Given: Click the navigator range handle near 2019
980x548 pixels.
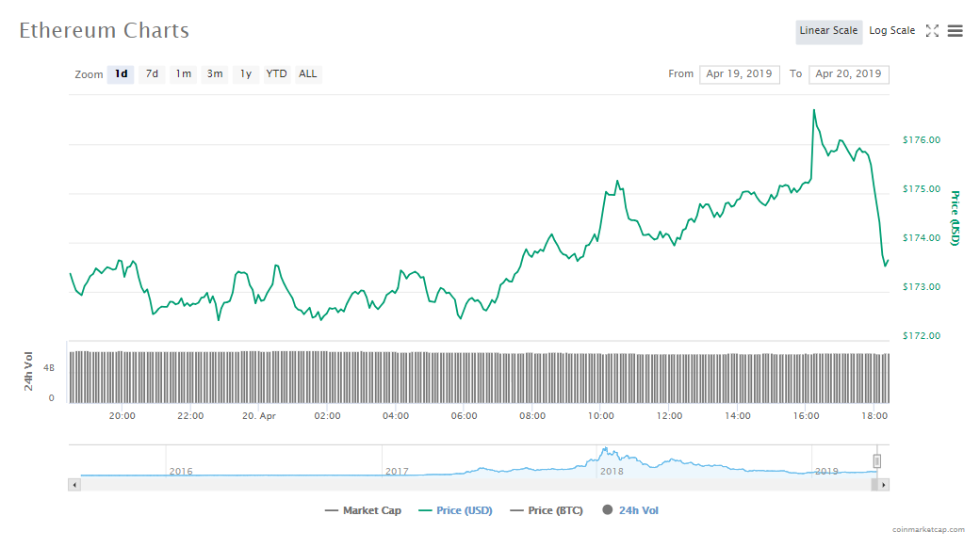Looking at the screenshot, I should 876,460.
